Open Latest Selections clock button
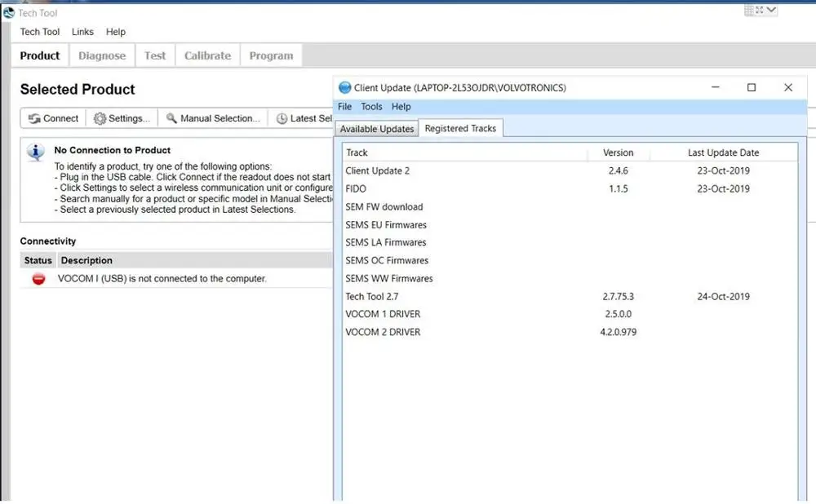The height and width of the screenshot is (504, 816). coord(304,118)
